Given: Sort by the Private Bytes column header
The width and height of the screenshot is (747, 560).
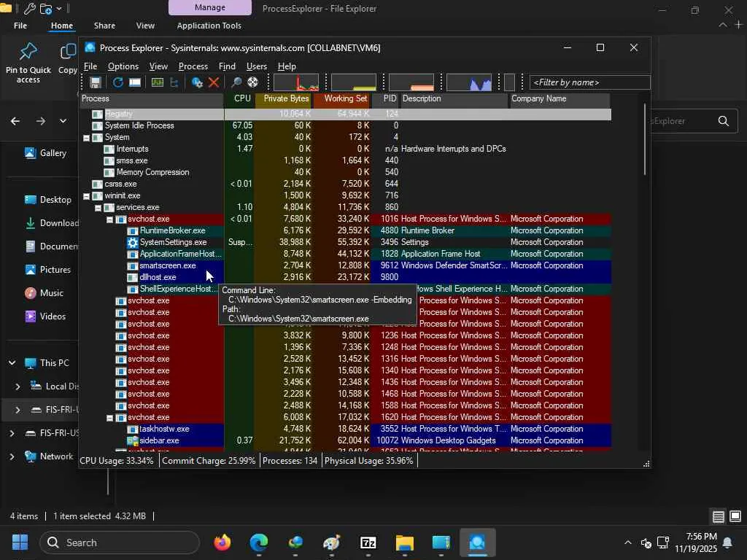Looking at the screenshot, I should tap(284, 98).
